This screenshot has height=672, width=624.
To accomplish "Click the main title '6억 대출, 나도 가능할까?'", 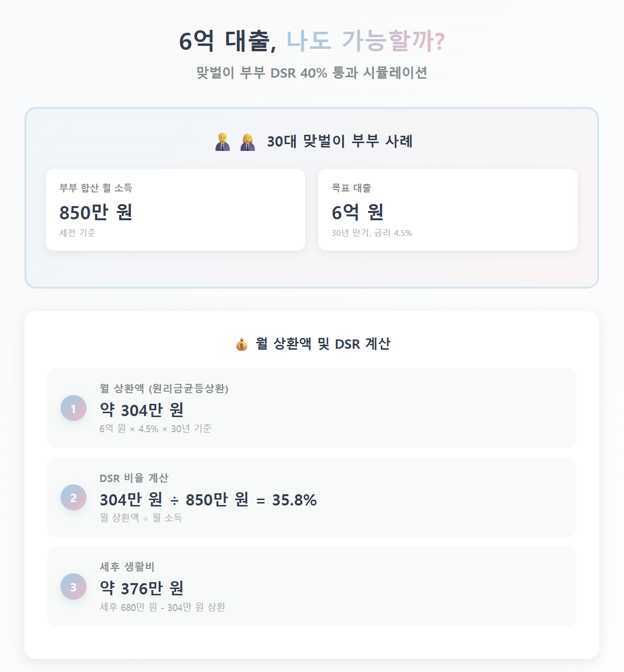I will pos(312,41).
